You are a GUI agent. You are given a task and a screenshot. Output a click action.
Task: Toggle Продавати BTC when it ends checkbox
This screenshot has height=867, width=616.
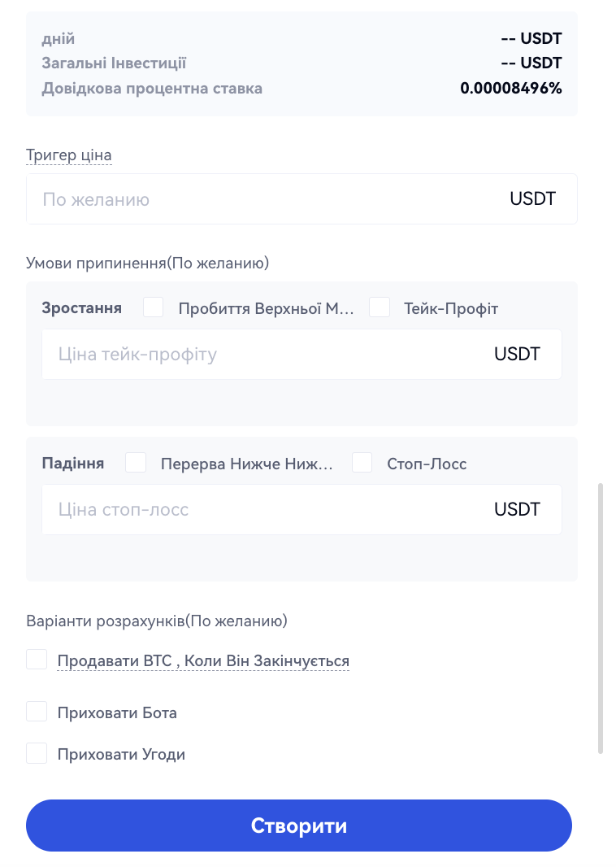(37, 660)
